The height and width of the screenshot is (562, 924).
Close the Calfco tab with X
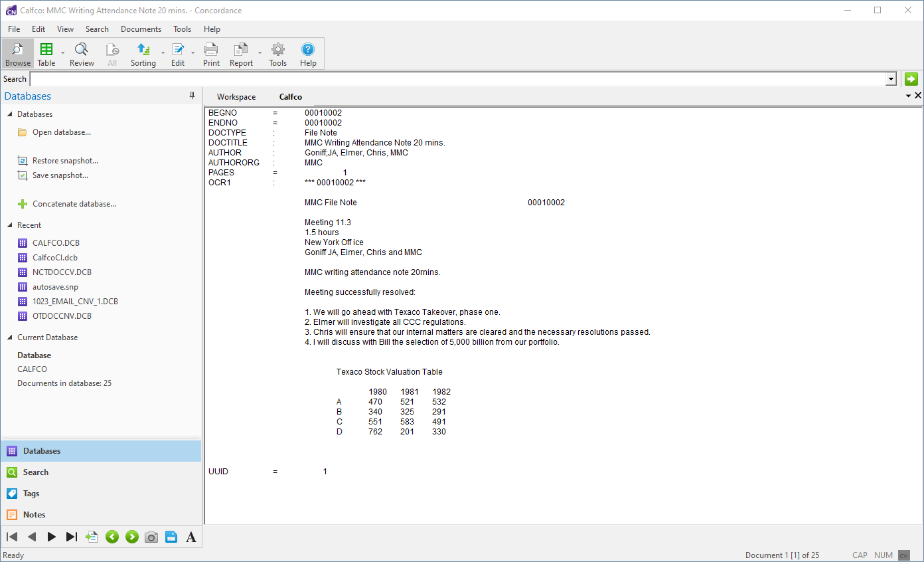[x=918, y=96]
